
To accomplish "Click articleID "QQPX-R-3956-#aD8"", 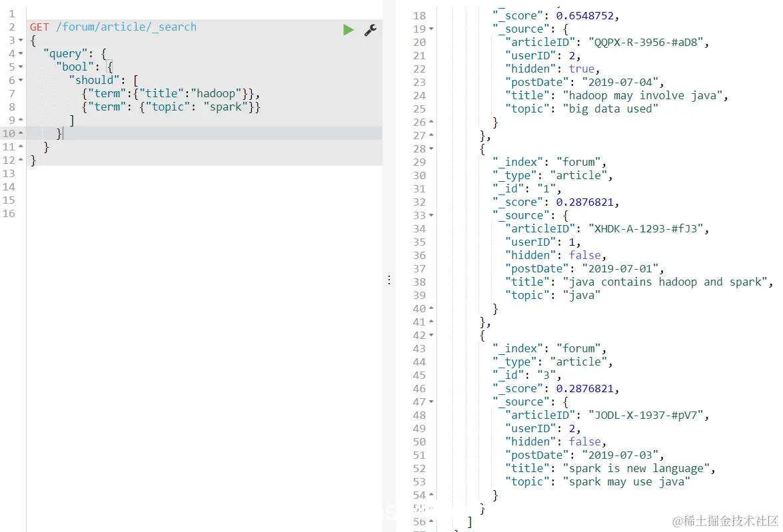I will point(646,43).
